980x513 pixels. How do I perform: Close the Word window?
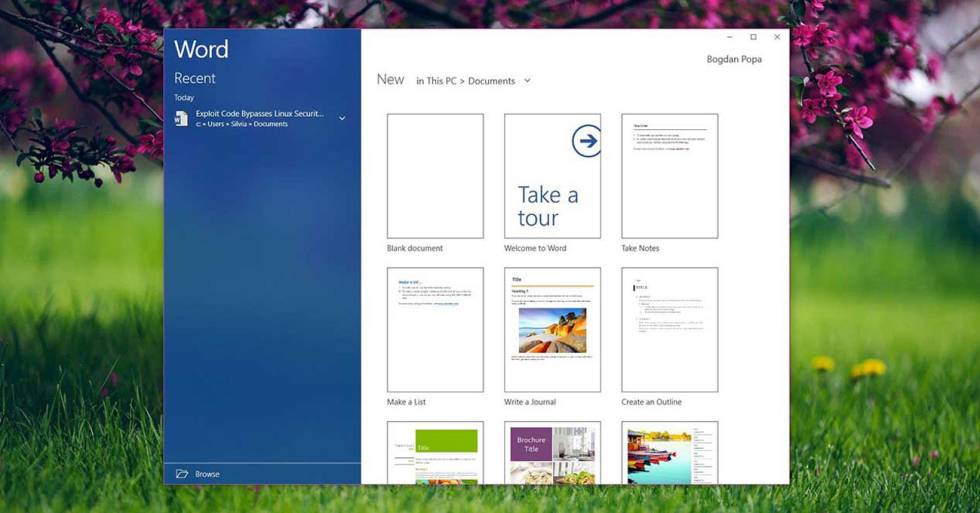[778, 37]
